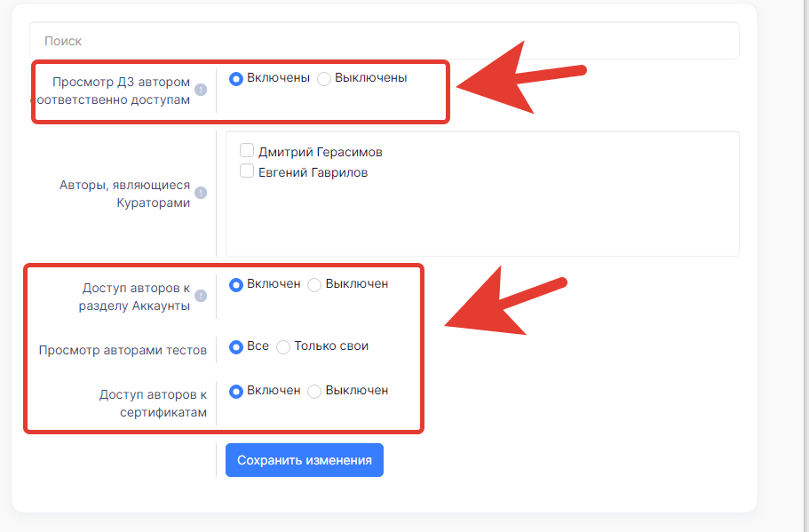Check the Дмитрий Герасимов checkbox
Image resolution: width=809 pixels, height=532 pixels.
(x=247, y=150)
